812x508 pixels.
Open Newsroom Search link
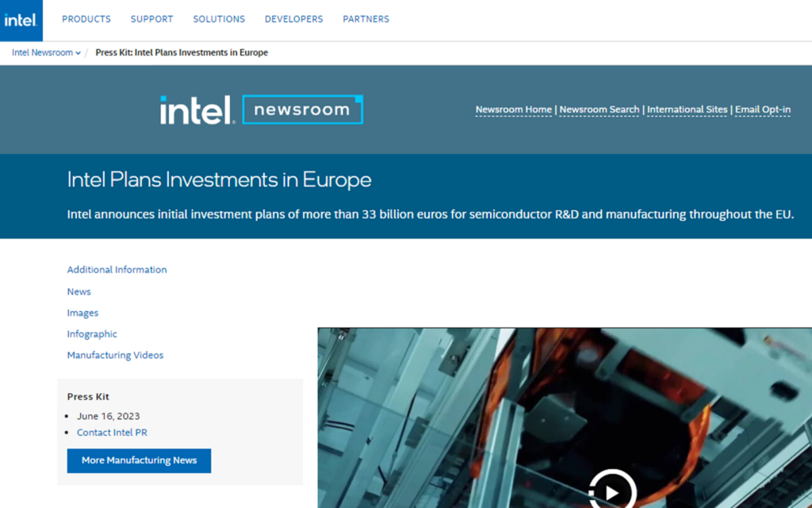(599, 110)
